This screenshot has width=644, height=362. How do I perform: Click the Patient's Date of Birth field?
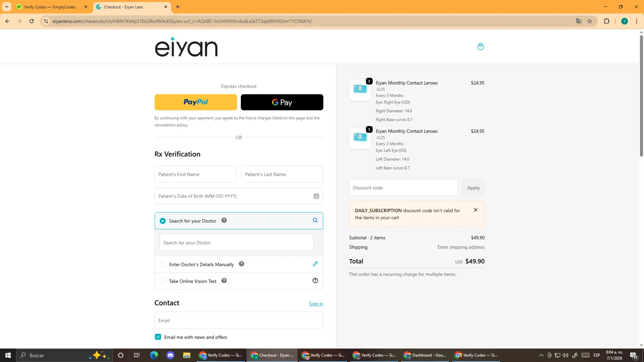239,196
